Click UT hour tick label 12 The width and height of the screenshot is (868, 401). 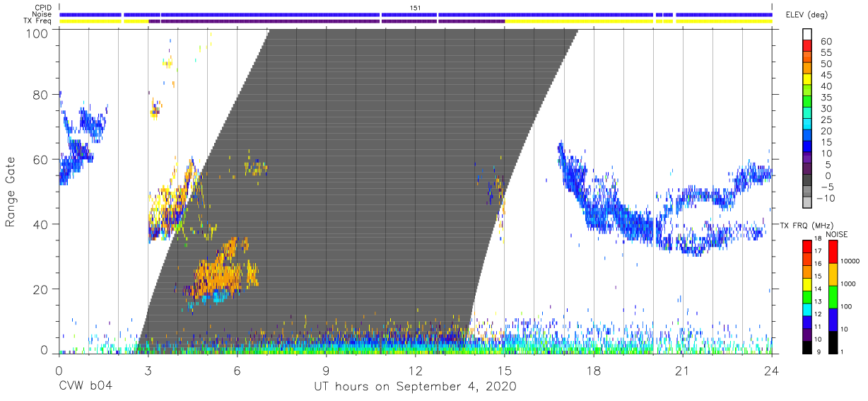click(415, 371)
